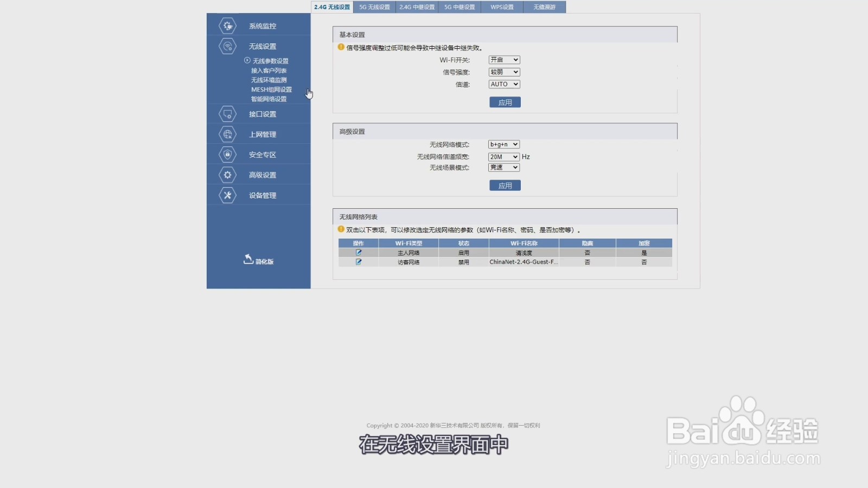Viewport: 868px width, 488px height.
Task: Open 上网管理 globe icon in sidebar
Action: click(x=227, y=134)
